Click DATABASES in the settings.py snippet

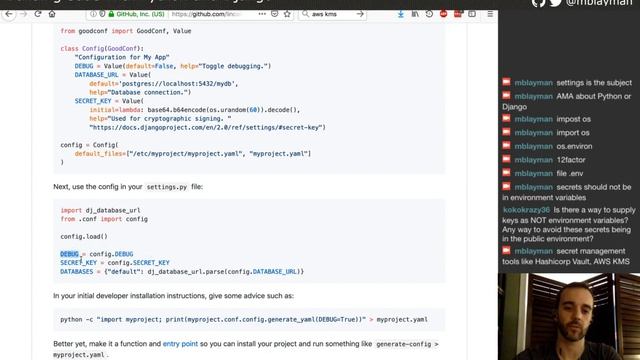[77, 271]
